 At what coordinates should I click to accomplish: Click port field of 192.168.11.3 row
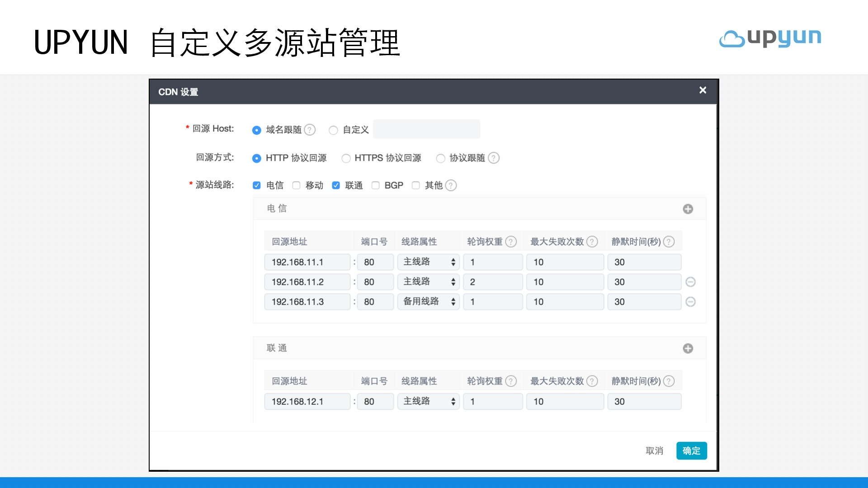pyautogui.click(x=376, y=302)
